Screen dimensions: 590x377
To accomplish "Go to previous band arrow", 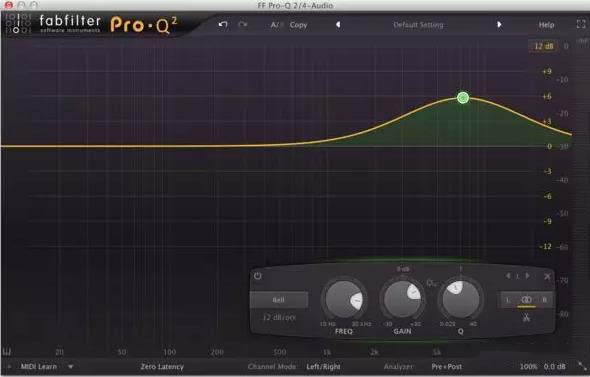I will click(508, 276).
